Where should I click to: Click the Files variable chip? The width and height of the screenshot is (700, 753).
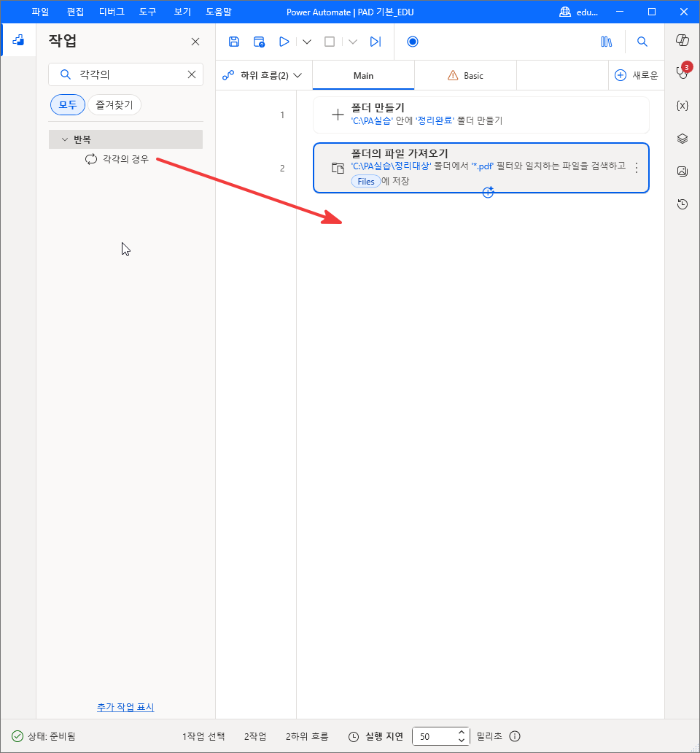coord(366,182)
